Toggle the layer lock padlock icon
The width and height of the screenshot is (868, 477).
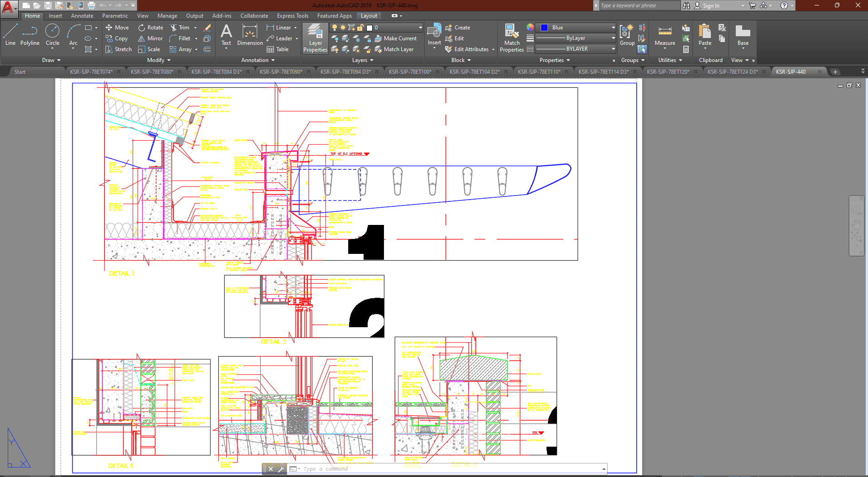[x=360, y=28]
